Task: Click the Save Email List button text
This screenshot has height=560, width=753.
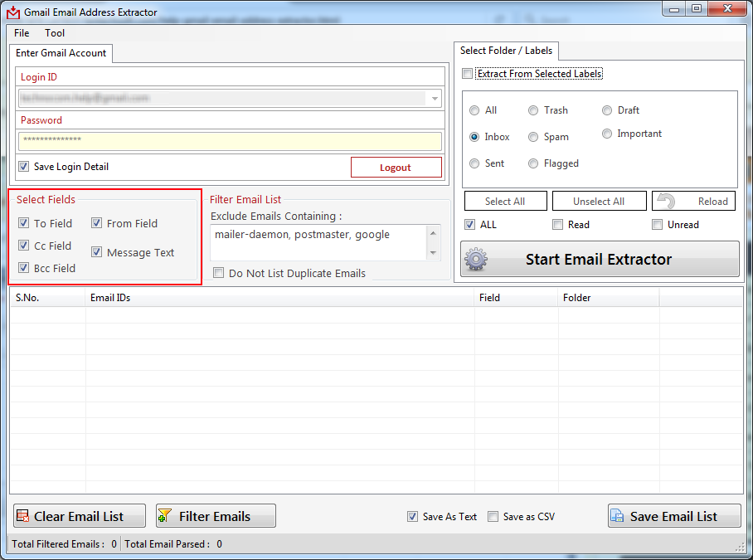Action: (673, 516)
